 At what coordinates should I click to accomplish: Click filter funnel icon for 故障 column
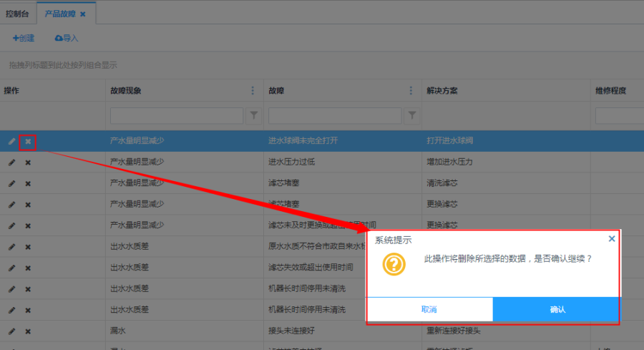point(412,115)
